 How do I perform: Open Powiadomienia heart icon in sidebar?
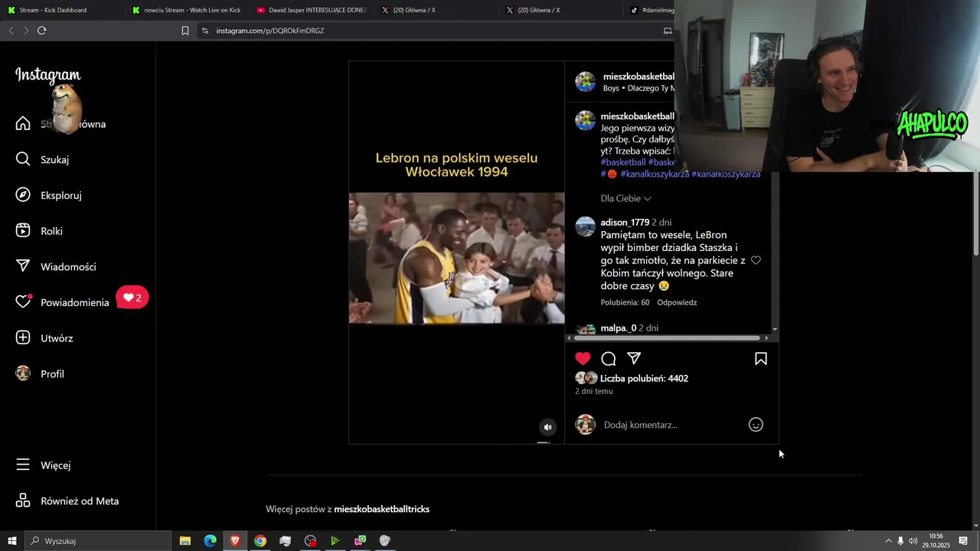(23, 302)
